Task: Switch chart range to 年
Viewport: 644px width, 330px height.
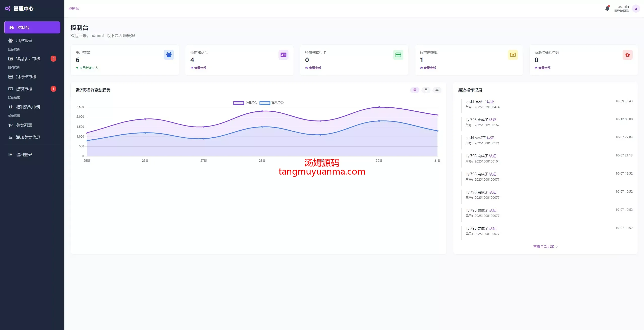Action: click(437, 90)
